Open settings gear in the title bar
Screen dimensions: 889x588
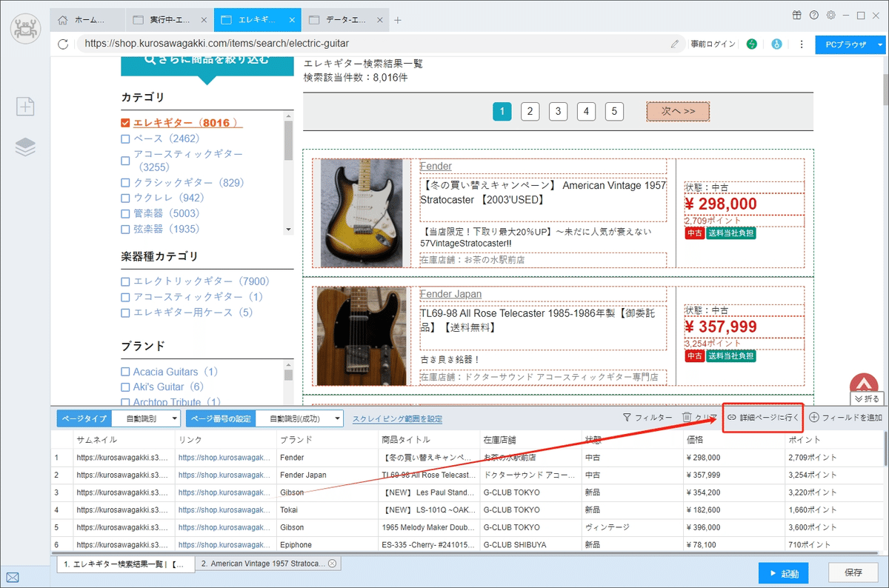pos(831,15)
